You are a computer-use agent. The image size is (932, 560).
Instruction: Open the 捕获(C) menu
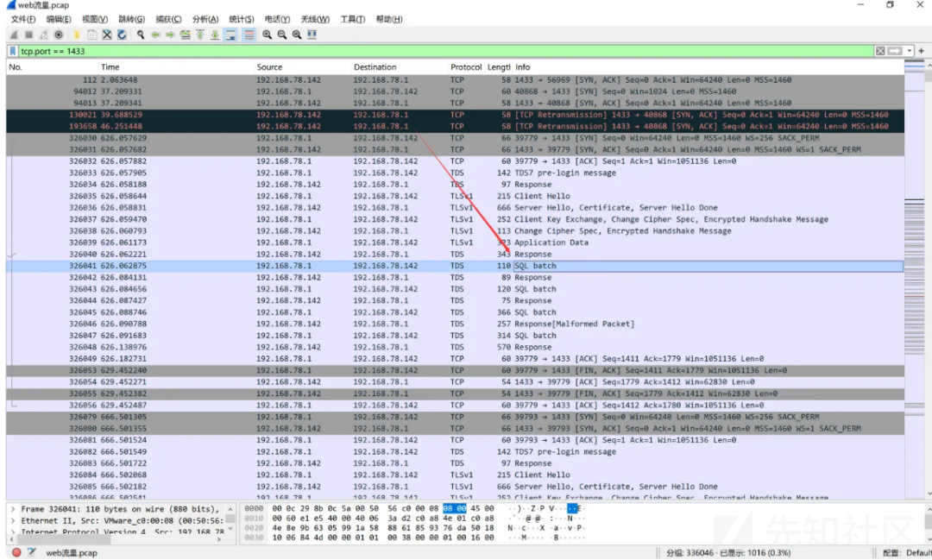tap(168, 19)
